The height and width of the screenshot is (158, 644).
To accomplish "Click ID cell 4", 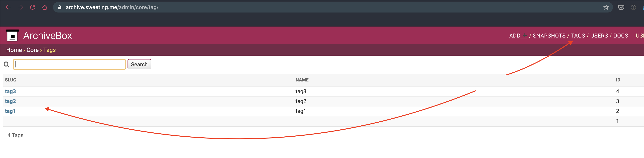I will click(618, 91).
